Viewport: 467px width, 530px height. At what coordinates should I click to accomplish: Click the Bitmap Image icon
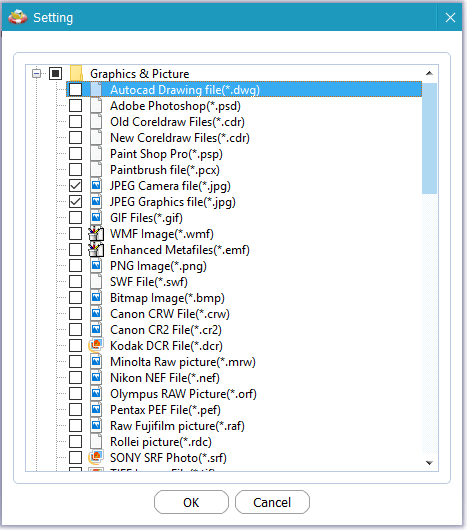[x=96, y=297]
